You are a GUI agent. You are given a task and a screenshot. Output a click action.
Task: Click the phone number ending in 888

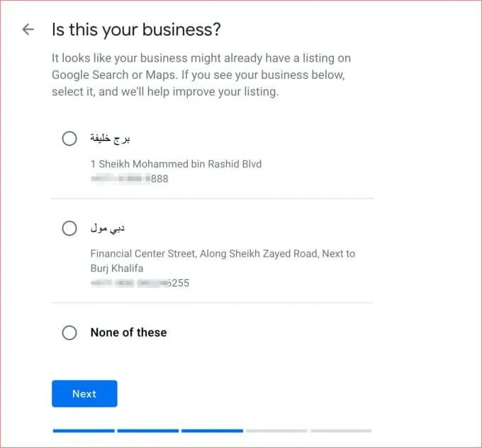130,179
